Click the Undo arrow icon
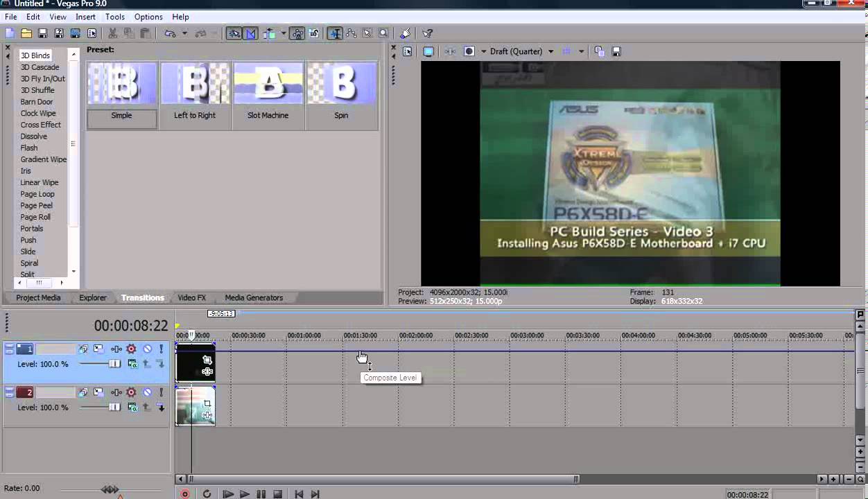The height and width of the screenshot is (499, 868). [x=170, y=33]
